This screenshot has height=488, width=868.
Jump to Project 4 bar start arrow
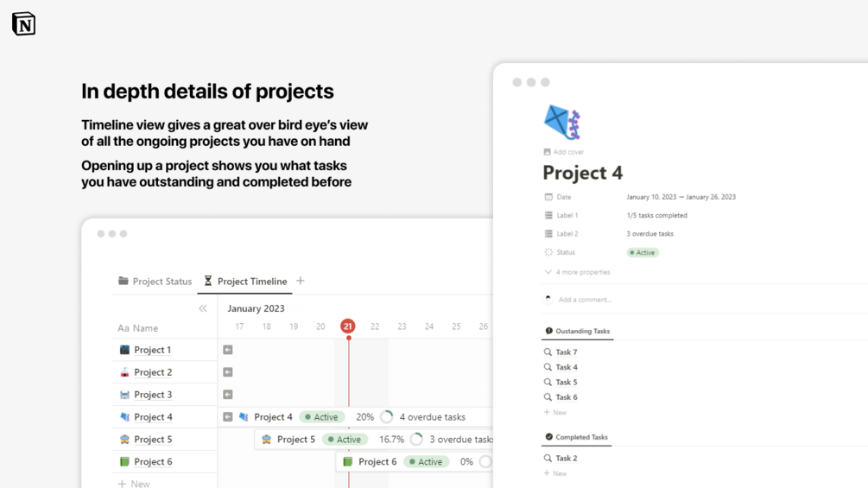pyautogui.click(x=227, y=416)
